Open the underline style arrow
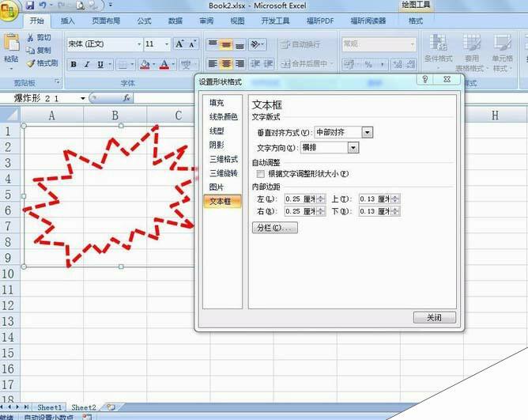528x420 pixels. pyautogui.click(x=110, y=64)
